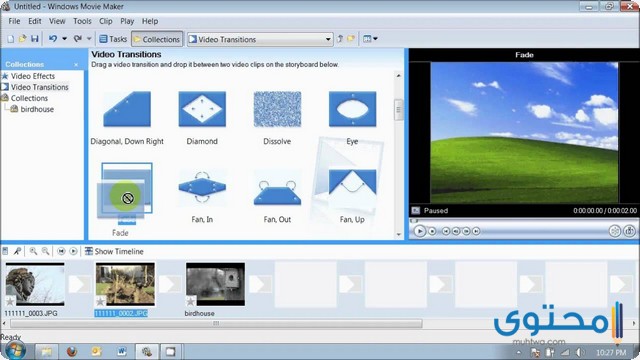
Task: Open the Tools menu
Action: click(x=82, y=21)
